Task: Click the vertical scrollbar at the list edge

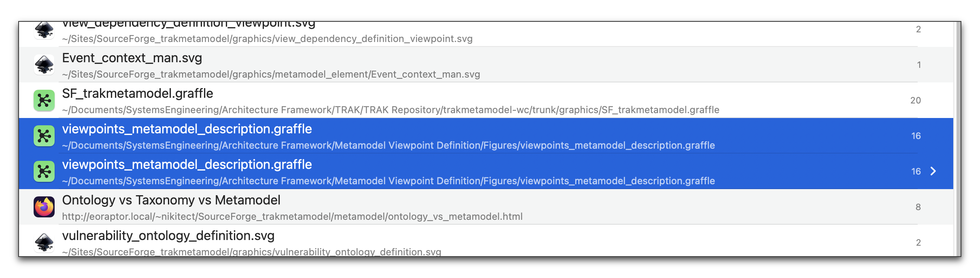Action: pos(957,139)
